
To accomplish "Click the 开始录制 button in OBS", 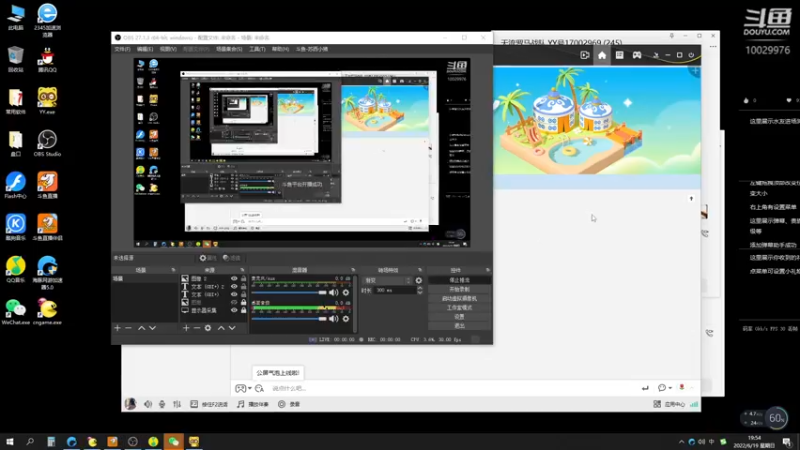I will pyautogui.click(x=459, y=289).
